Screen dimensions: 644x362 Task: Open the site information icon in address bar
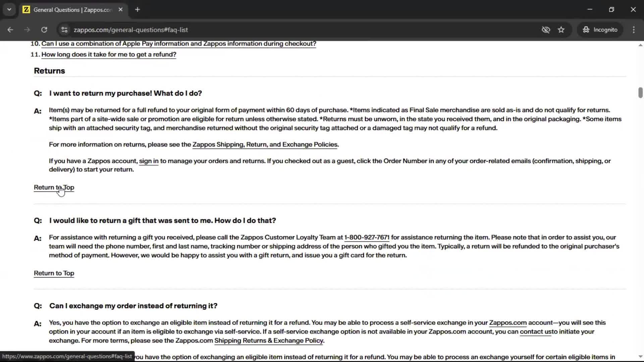pyautogui.click(x=64, y=30)
